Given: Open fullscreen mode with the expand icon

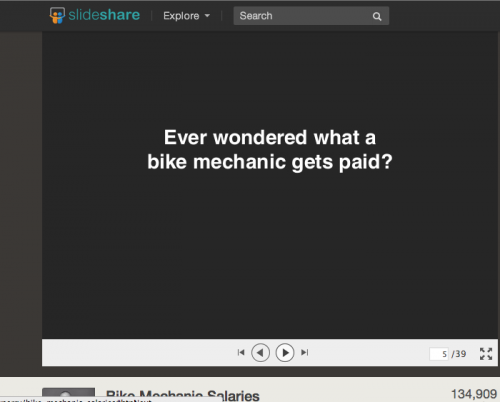Looking at the screenshot, I should 486,354.
